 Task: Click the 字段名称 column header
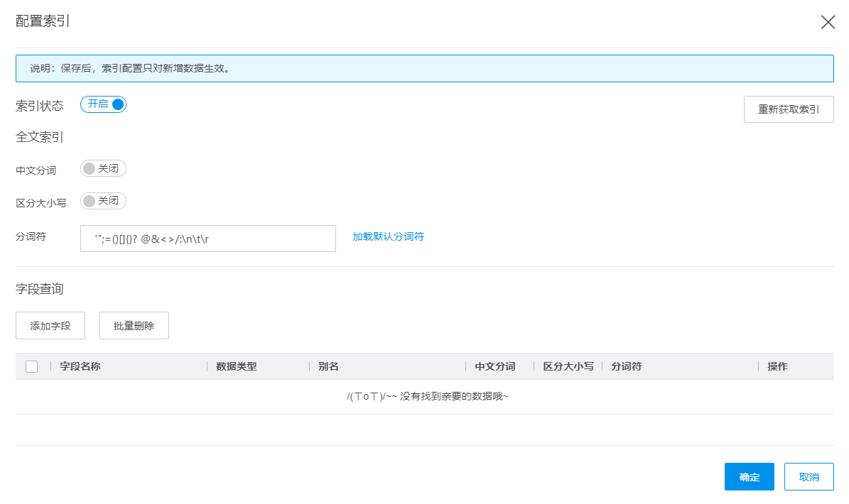tap(80, 366)
